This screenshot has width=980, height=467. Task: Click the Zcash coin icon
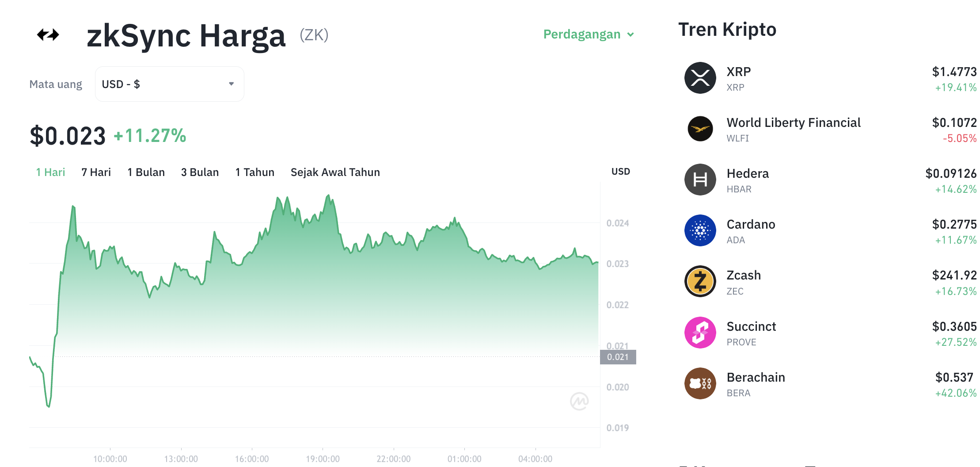pos(699,282)
